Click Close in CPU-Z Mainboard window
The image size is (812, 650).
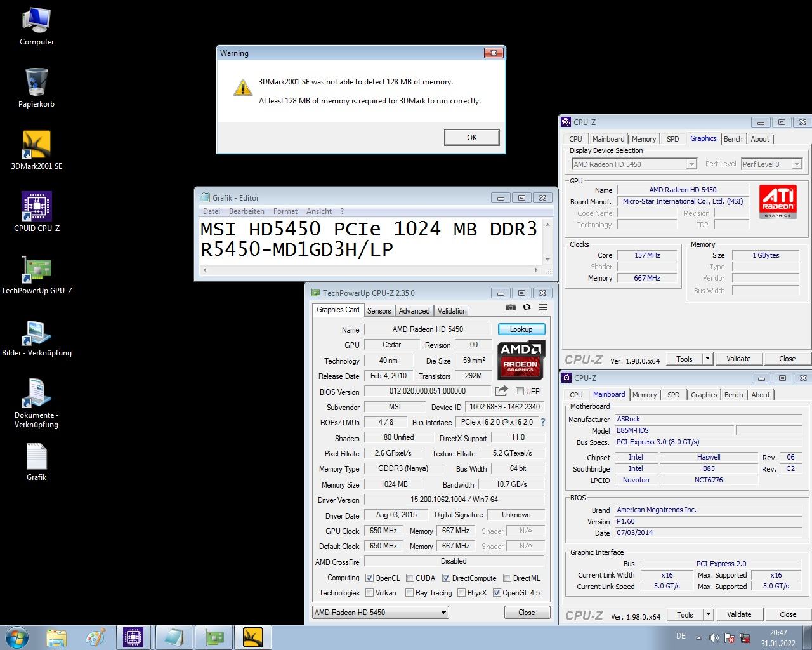click(x=788, y=614)
